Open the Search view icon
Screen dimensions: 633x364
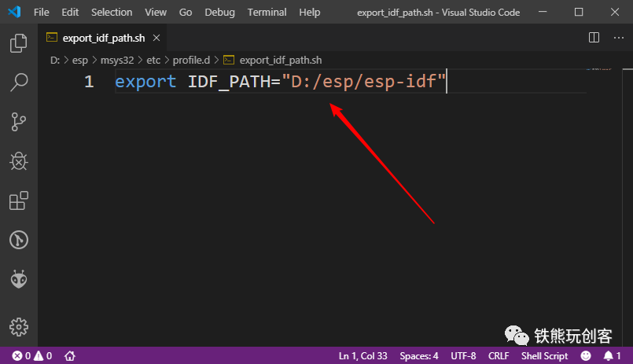pos(19,83)
